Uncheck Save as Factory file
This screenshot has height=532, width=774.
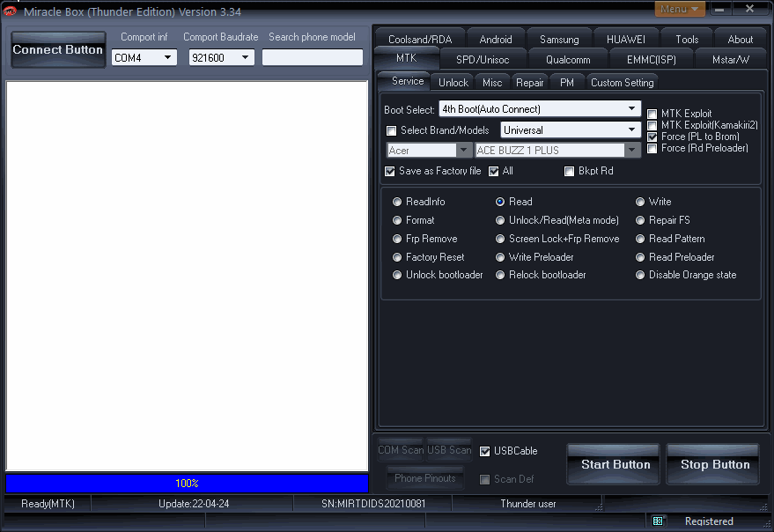390,172
